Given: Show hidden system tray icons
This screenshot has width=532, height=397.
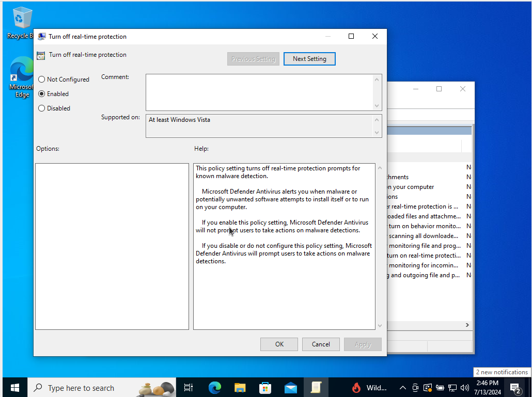Looking at the screenshot, I should tap(402, 388).
